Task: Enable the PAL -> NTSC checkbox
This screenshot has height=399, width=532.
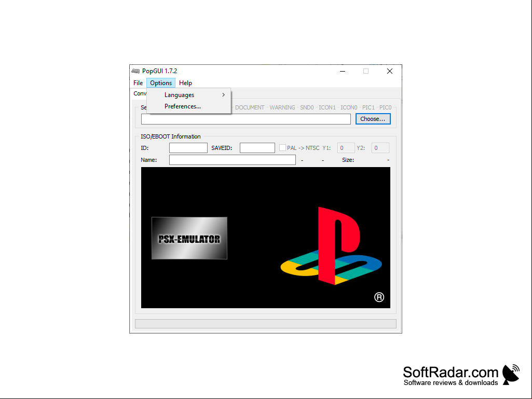Action: 282,148
